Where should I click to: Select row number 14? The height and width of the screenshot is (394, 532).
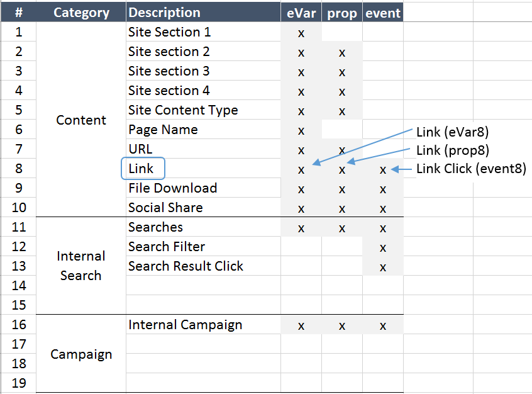pos(19,286)
